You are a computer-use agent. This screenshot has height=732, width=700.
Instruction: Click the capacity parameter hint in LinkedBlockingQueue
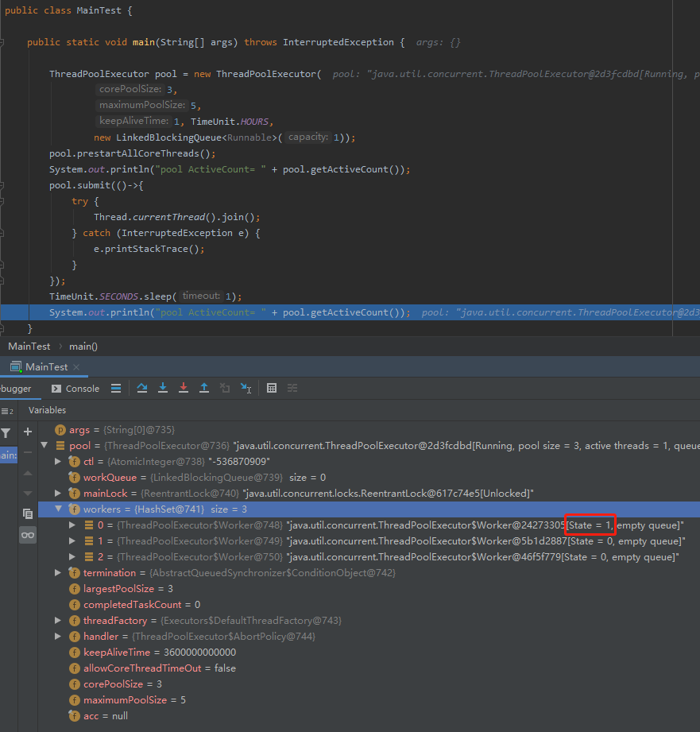308,137
